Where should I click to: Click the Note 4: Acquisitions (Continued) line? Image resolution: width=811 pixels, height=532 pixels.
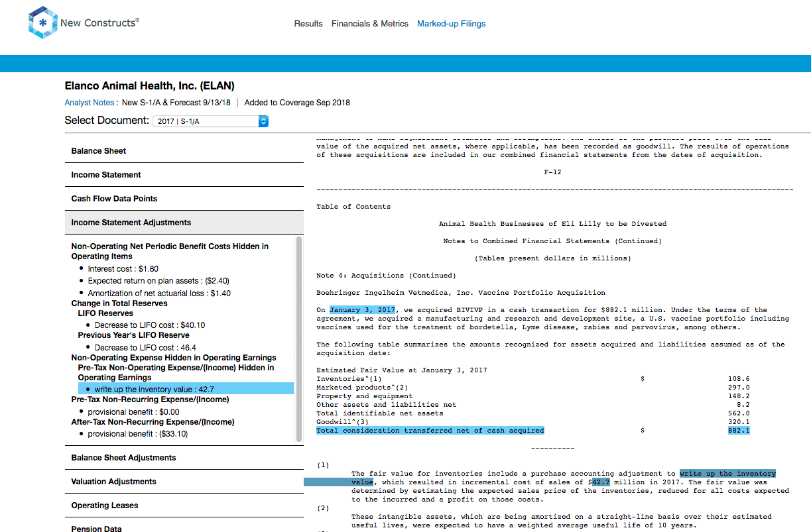point(386,276)
